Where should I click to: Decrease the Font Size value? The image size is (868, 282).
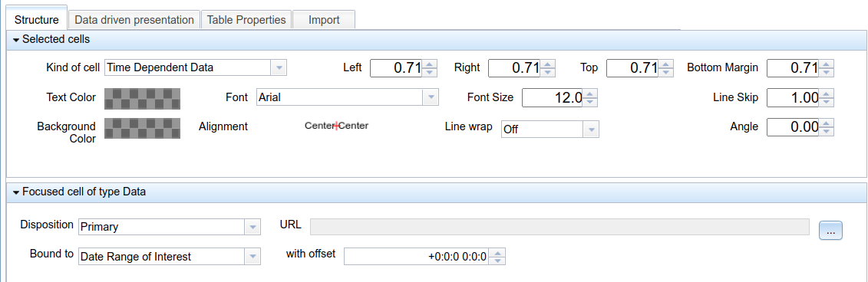pyautogui.click(x=591, y=102)
